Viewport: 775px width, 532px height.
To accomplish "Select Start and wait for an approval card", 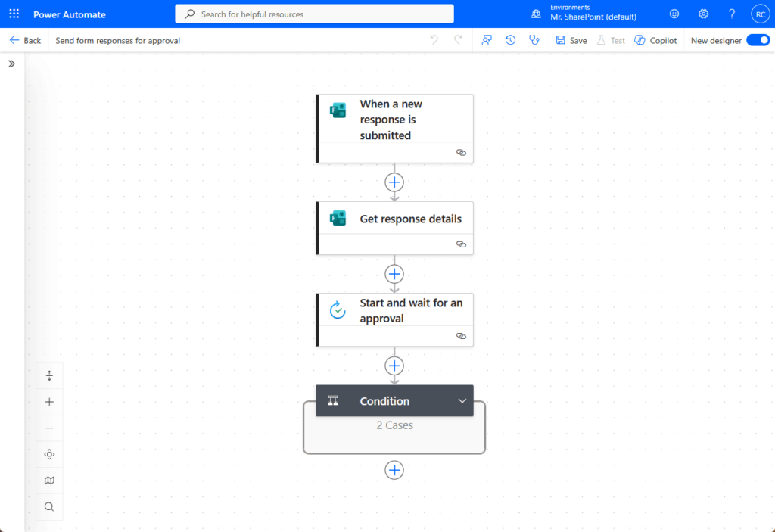I will click(x=394, y=319).
